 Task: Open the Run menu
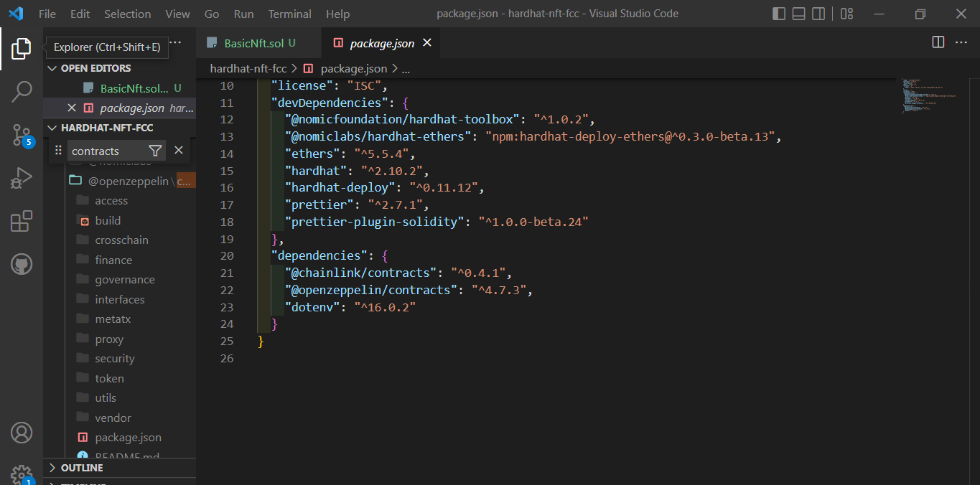244,14
